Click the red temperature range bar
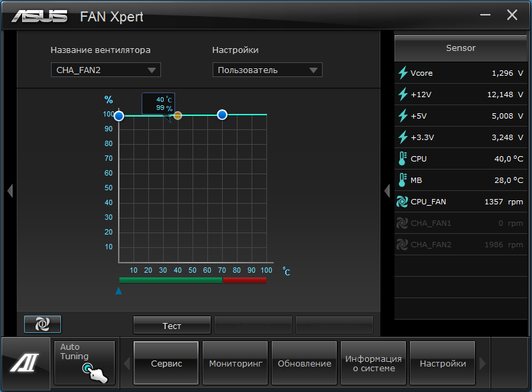Screen dimensions: 532x392 click(x=245, y=280)
